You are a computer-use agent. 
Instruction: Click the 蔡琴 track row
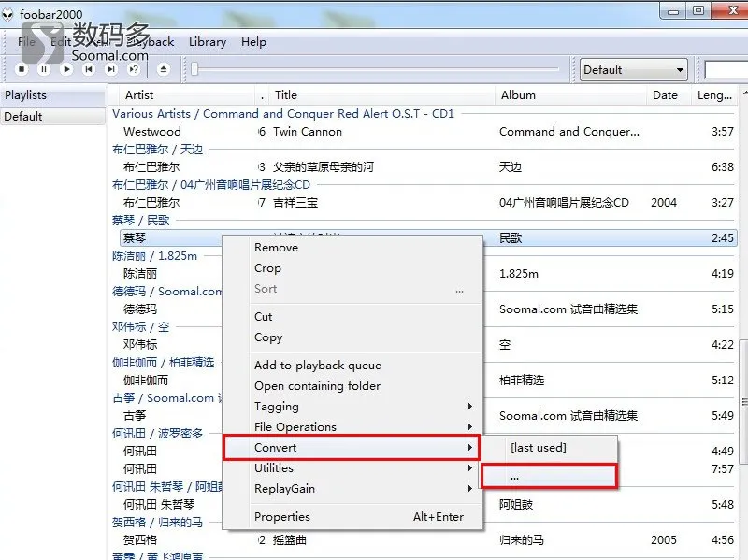428,238
